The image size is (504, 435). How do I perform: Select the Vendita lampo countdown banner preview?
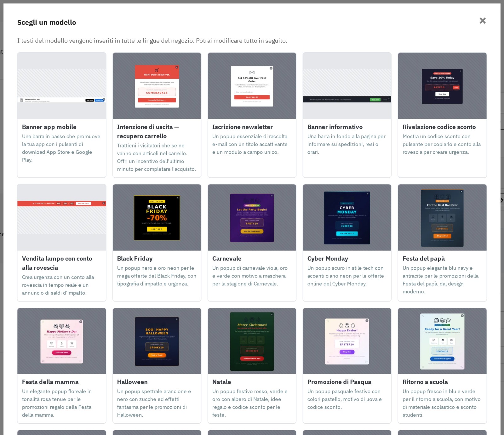point(62,217)
